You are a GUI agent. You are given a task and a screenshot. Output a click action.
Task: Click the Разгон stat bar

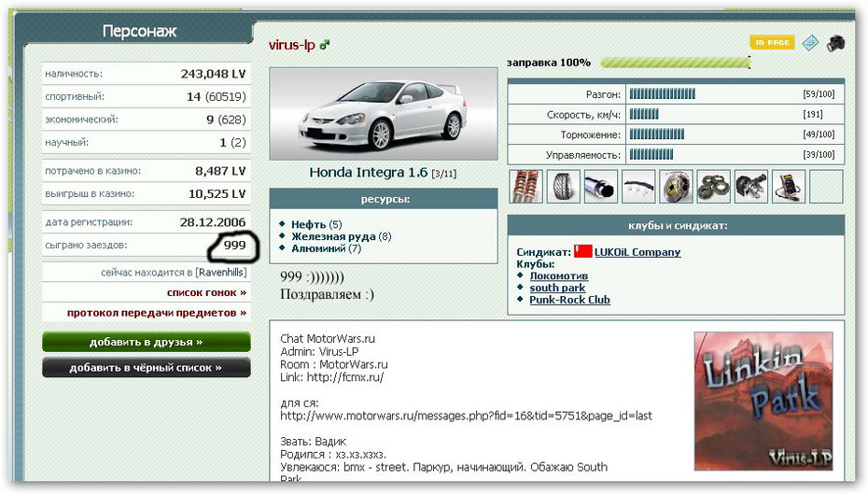[x=662, y=94]
